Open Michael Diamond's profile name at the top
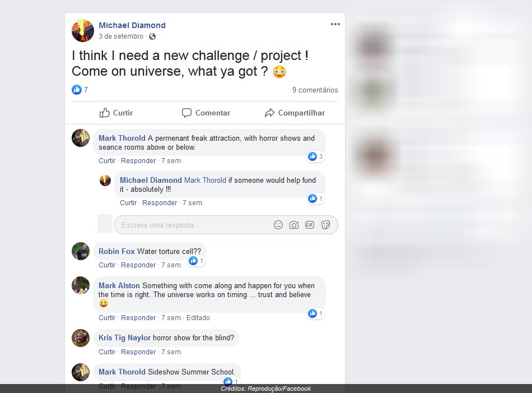The image size is (532, 393). [x=132, y=25]
